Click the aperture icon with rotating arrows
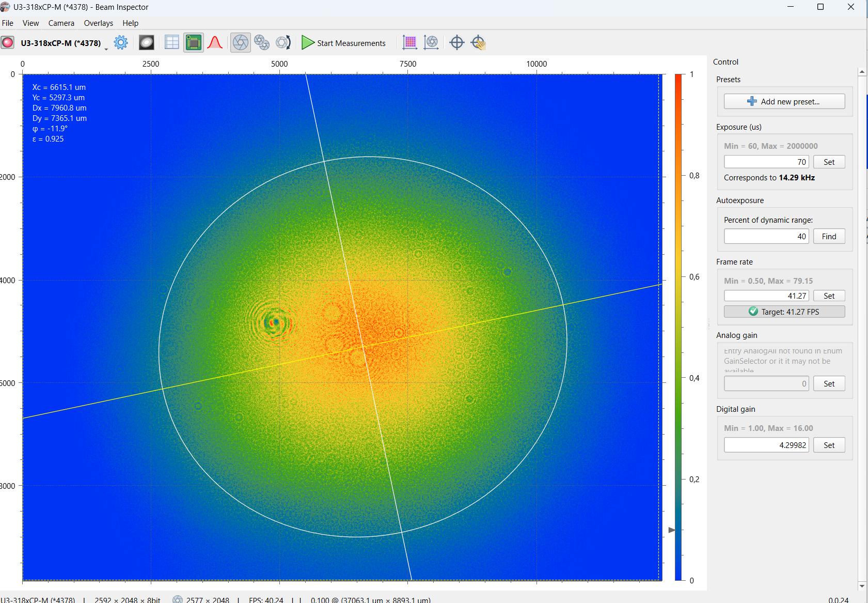The height and width of the screenshot is (603, 868). [283, 43]
